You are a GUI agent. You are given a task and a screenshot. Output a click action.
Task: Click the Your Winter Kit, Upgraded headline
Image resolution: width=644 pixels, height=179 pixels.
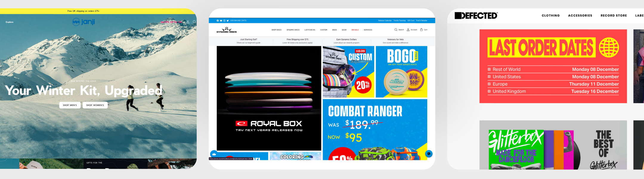pyautogui.click(x=84, y=90)
